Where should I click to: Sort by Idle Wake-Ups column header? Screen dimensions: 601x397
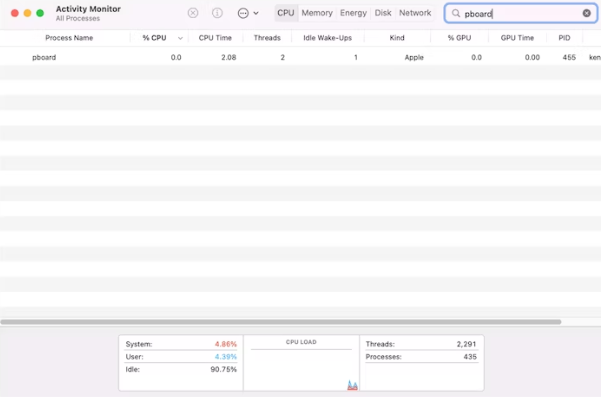(x=327, y=38)
